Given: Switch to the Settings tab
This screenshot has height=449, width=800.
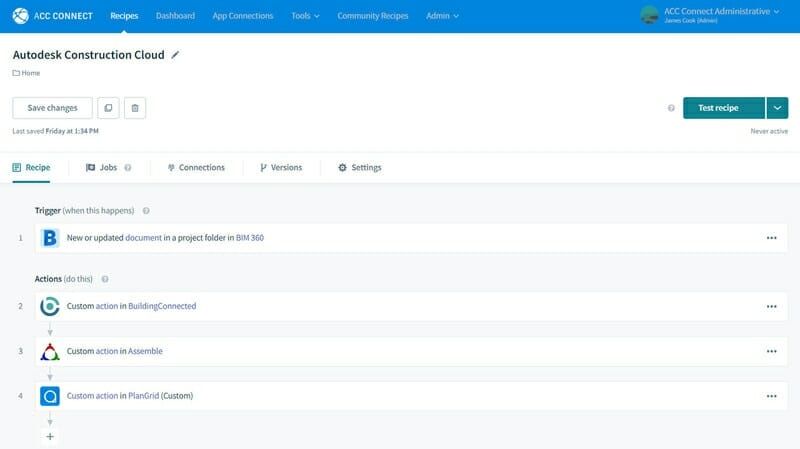Looking at the screenshot, I should (360, 167).
